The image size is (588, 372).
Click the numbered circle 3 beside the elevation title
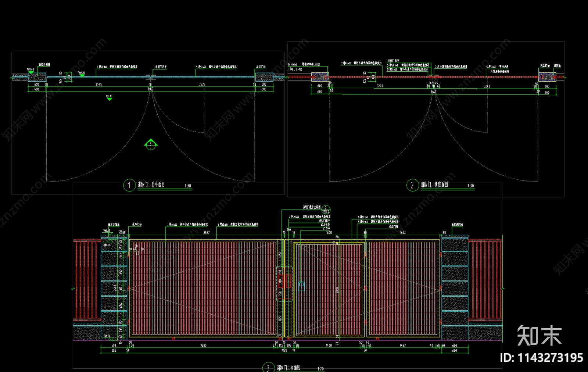click(x=268, y=368)
